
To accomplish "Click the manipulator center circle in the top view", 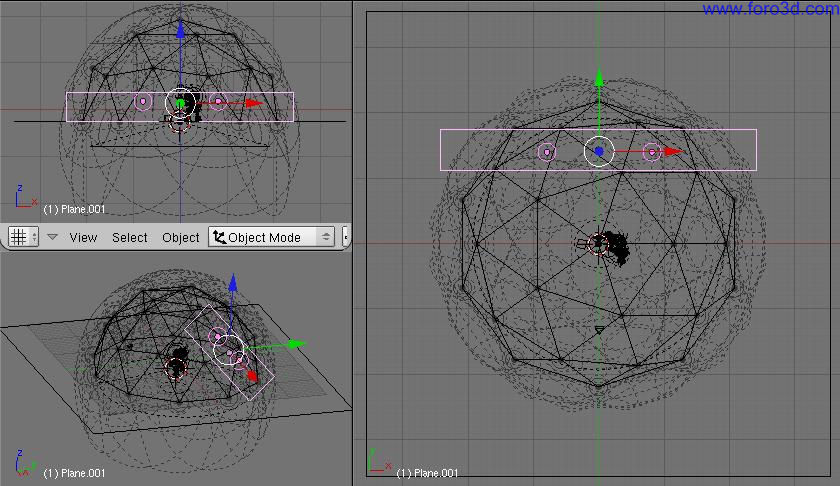I will tap(599, 152).
